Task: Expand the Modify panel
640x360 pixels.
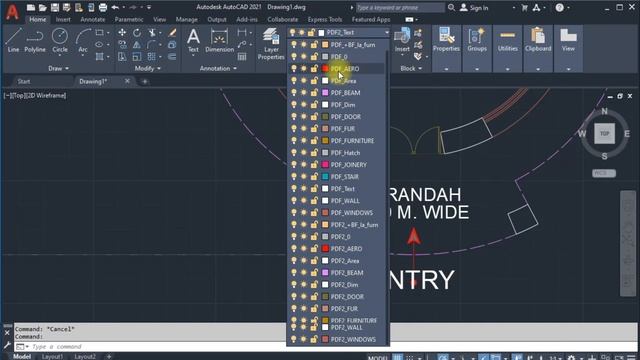Action: coord(148,69)
